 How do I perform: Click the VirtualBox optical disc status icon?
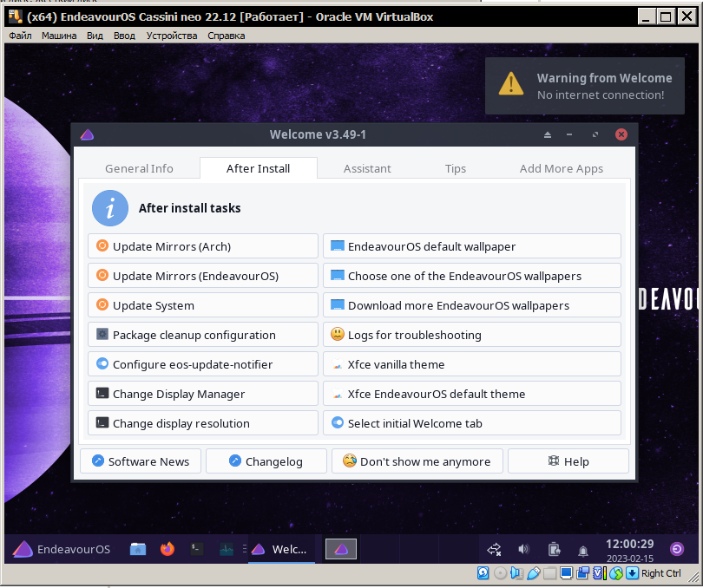[x=501, y=573]
